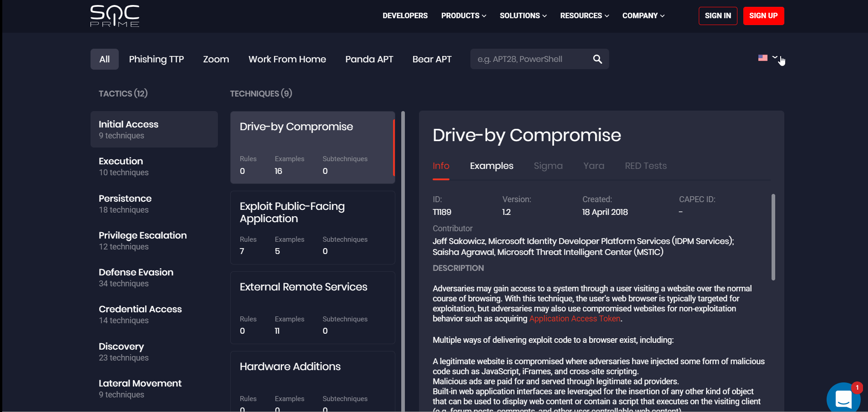The image size is (868, 412).
Task: Open the chat support widget
Action: click(x=843, y=398)
